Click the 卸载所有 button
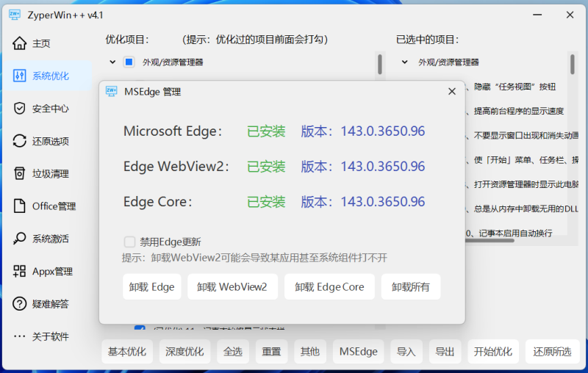Image resolution: width=588 pixels, height=373 pixels. (411, 287)
